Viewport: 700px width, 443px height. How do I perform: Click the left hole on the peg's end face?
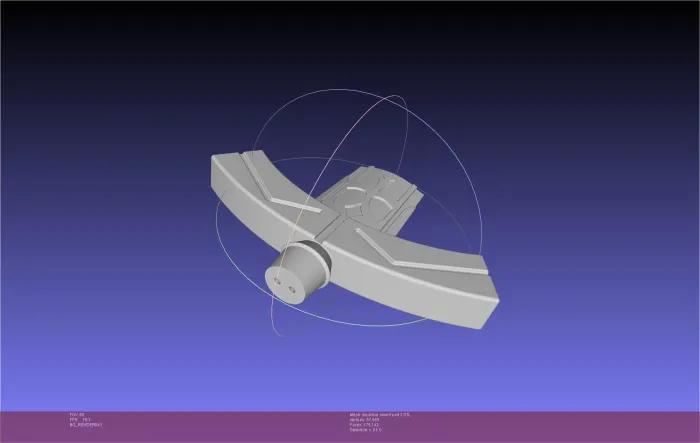click(x=277, y=281)
